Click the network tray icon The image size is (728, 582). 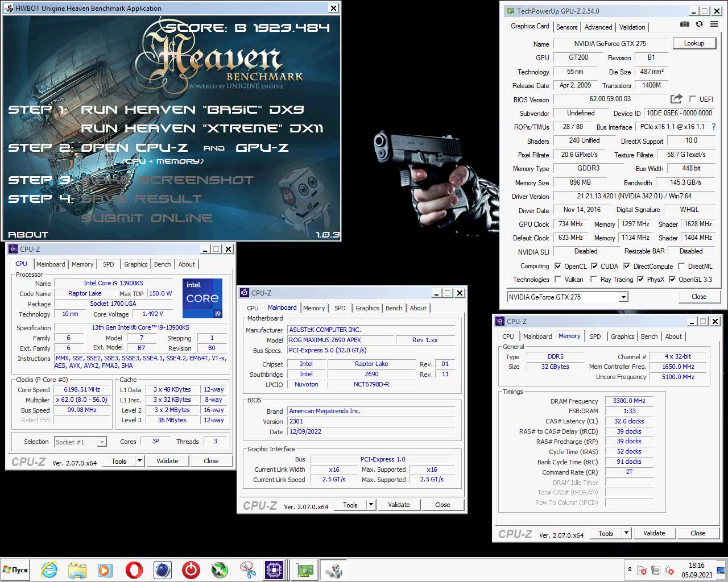(656, 569)
